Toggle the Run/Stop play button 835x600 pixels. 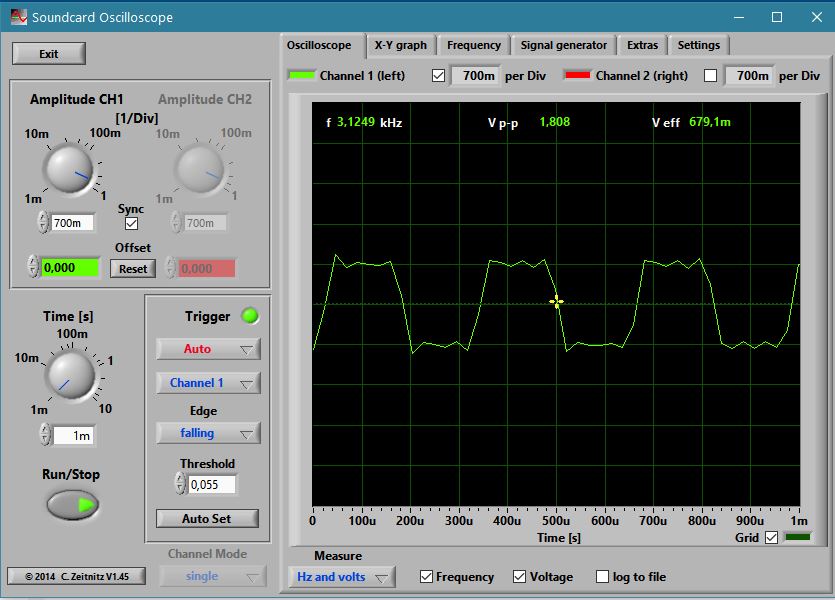[x=73, y=505]
